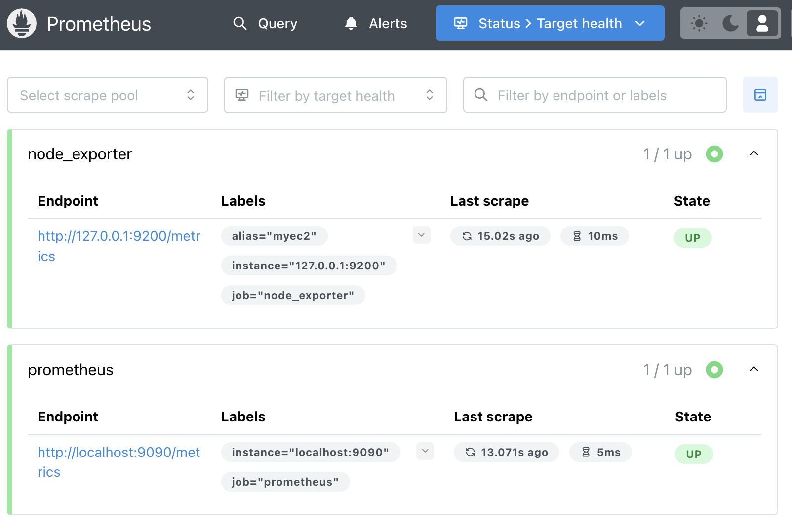Click the magnifier icon in the endpoint filter
The height and width of the screenshot is (532, 792).
[x=481, y=95]
